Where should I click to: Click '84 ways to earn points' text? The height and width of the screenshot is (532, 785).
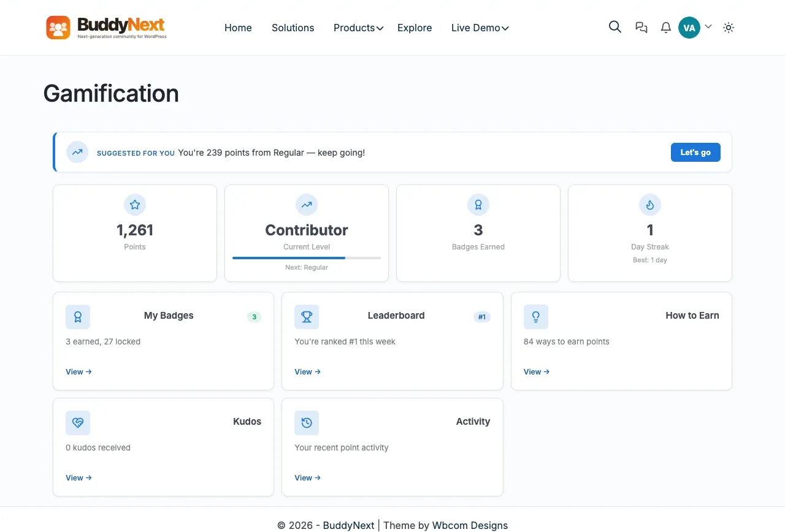click(567, 342)
